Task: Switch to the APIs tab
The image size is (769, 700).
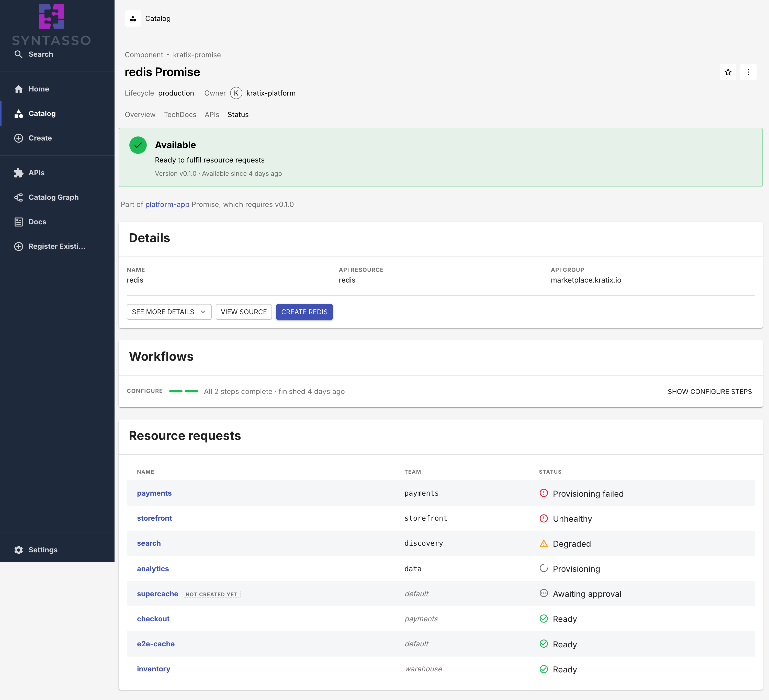Action: point(212,115)
